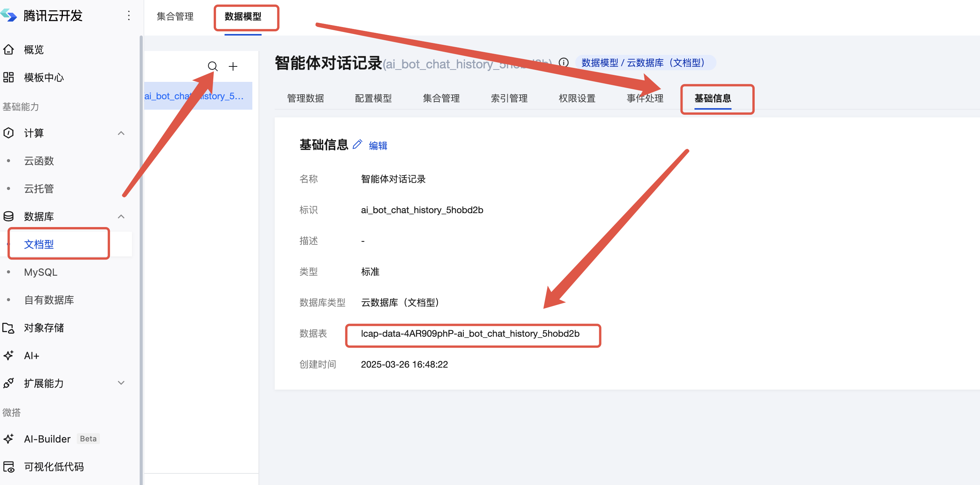The image size is (980, 485).
Task: Collapse the 计算 section chevron
Action: pos(121,133)
